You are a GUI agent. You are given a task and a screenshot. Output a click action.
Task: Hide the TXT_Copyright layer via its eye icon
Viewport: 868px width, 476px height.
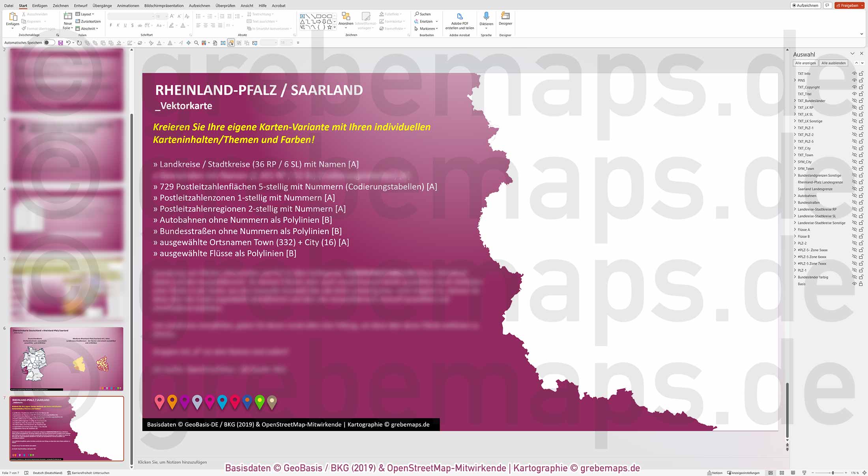(855, 87)
